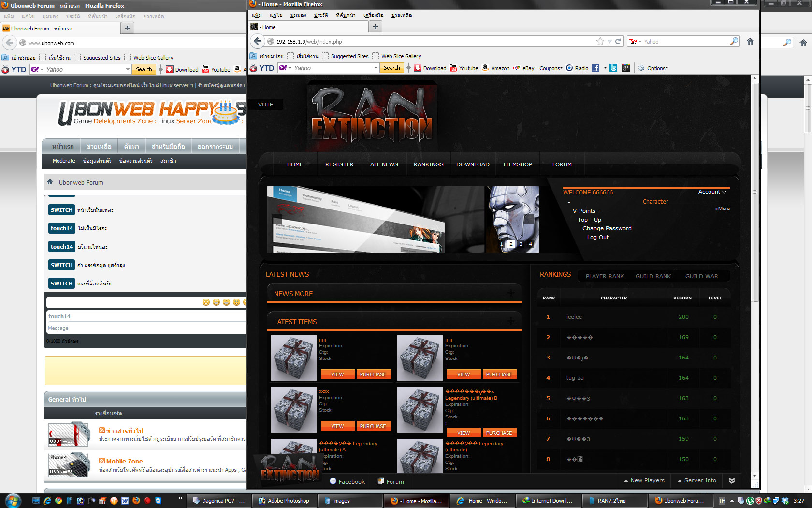This screenshot has height=508, width=812.
Task: Expand the New Players footer panel
Action: [x=645, y=480]
